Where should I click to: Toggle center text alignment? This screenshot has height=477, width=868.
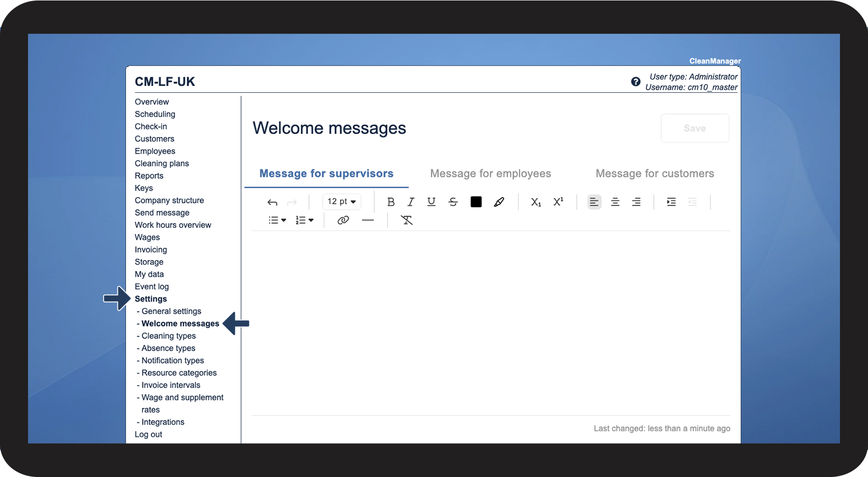(x=615, y=201)
